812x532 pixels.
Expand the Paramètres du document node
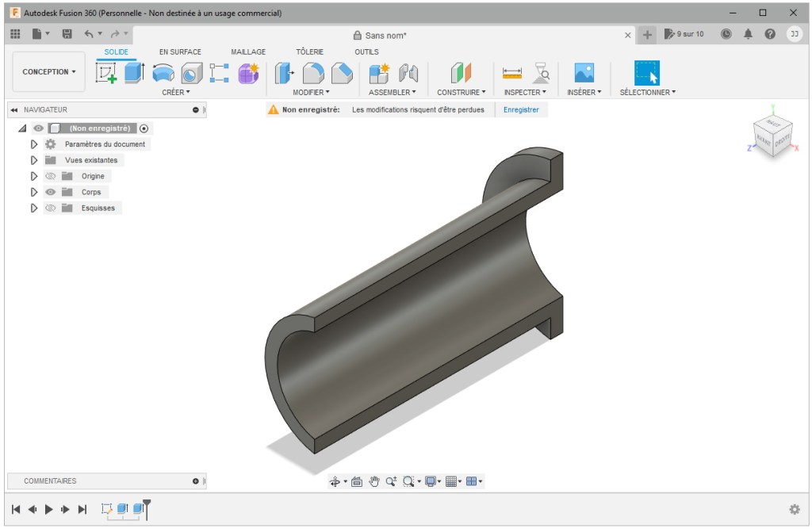[34, 144]
